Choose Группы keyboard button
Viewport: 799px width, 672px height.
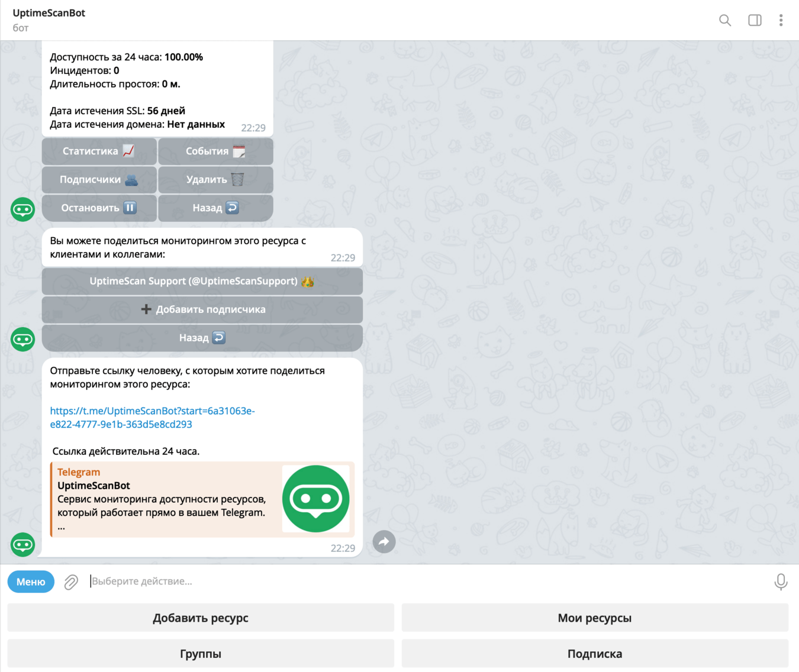(201, 654)
